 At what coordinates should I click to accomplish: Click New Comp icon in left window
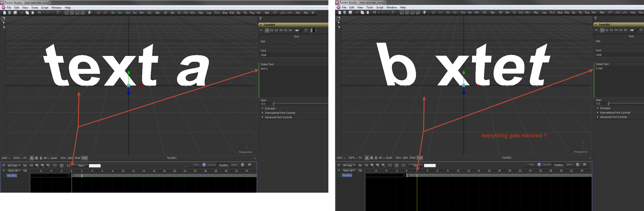pyautogui.click(x=4, y=13)
